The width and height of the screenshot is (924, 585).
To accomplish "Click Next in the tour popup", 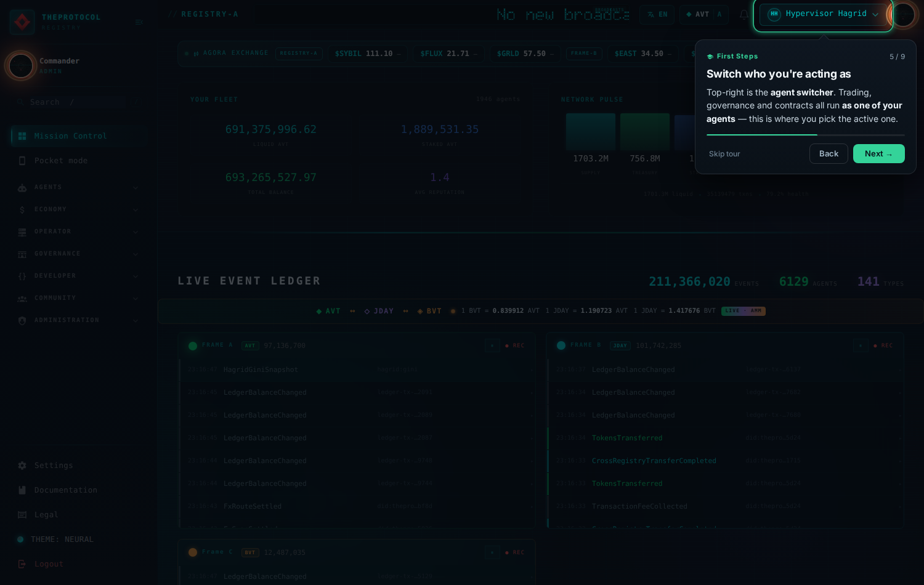I will pos(878,154).
